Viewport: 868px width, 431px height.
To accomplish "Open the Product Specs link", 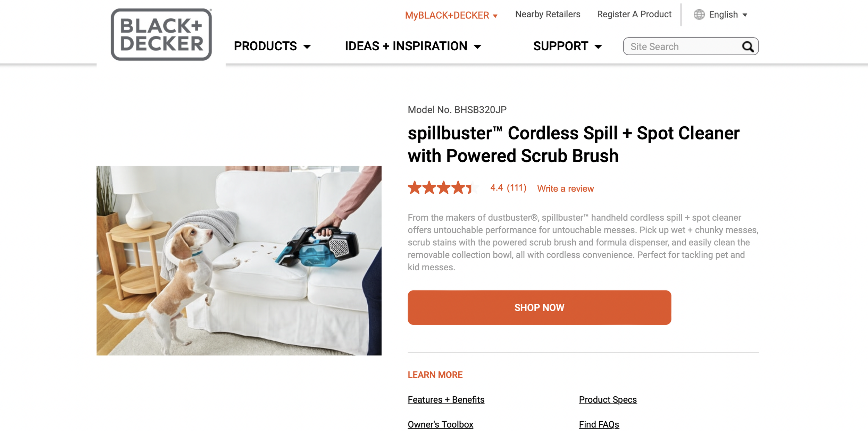I will click(608, 399).
